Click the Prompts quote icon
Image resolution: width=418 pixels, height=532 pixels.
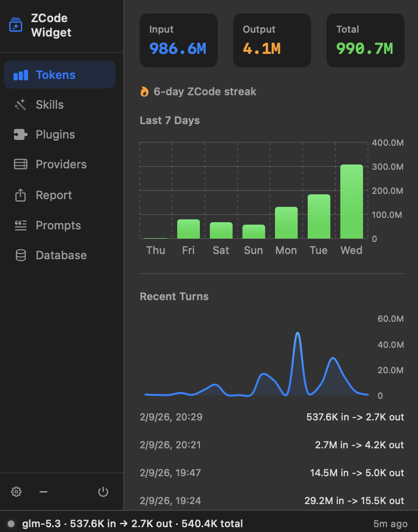click(x=20, y=225)
